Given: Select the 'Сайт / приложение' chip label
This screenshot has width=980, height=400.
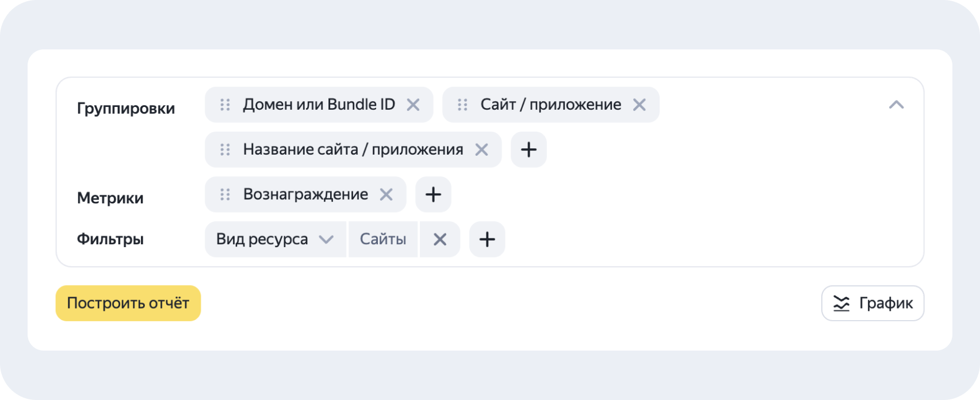Looking at the screenshot, I should click(551, 105).
